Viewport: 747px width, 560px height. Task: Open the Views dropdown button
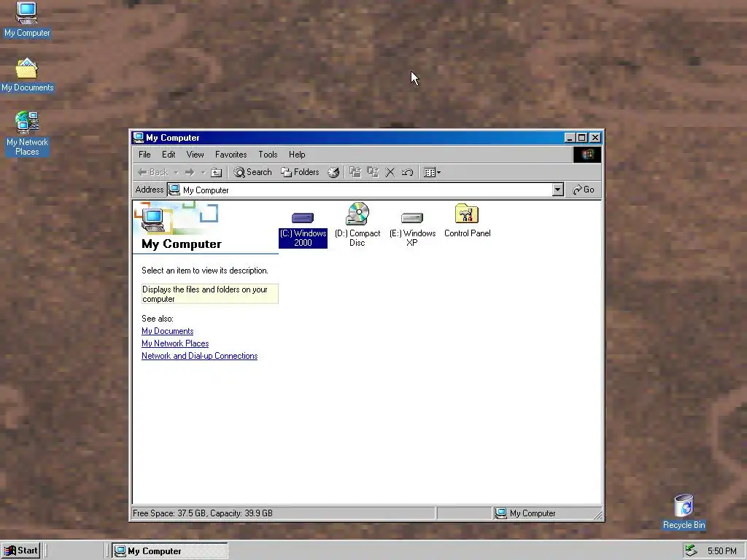click(432, 172)
